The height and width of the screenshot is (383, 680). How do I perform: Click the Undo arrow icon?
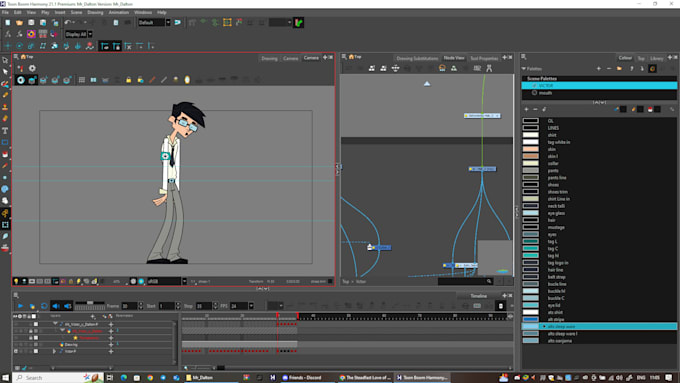(x=67, y=23)
